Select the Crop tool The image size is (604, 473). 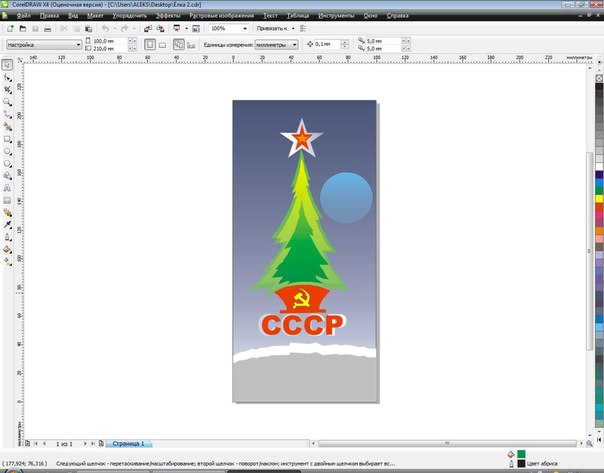point(7,90)
